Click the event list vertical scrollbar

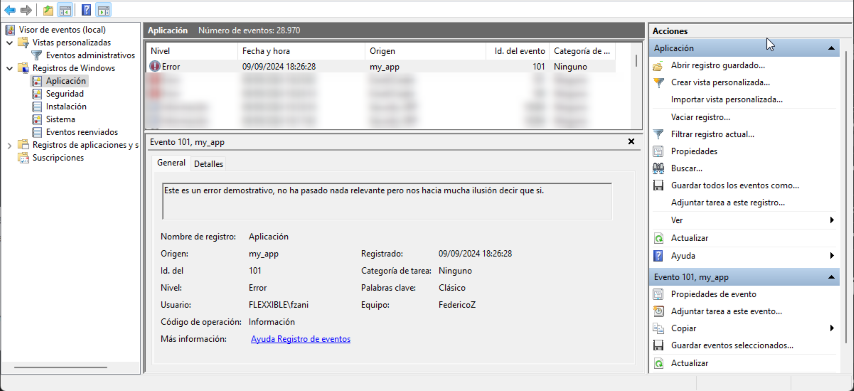(636, 85)
